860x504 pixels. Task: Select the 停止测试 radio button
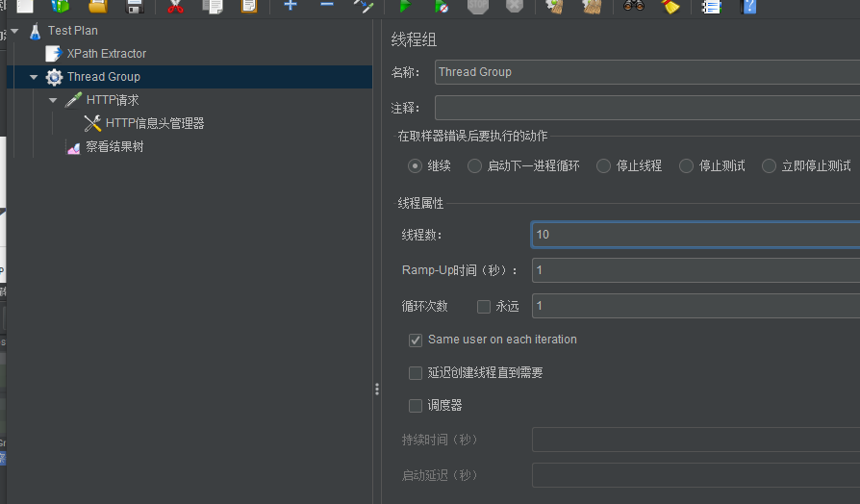(x=686, y=165)
